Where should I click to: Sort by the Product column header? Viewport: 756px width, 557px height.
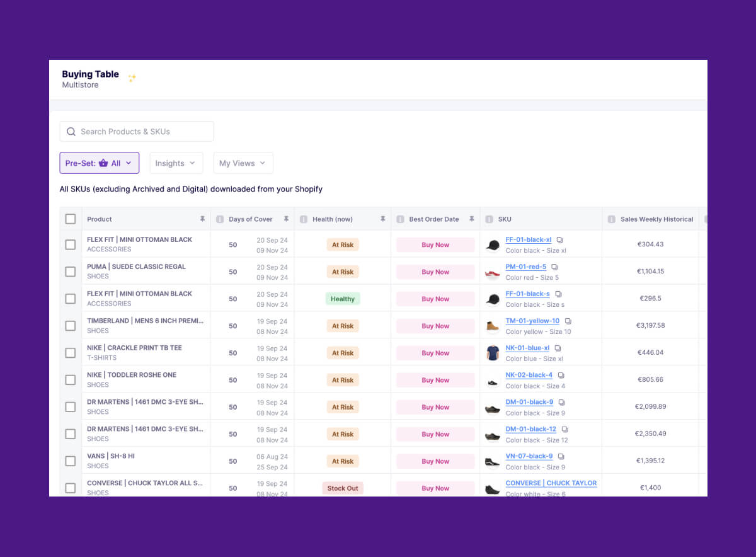coord(100,219)
